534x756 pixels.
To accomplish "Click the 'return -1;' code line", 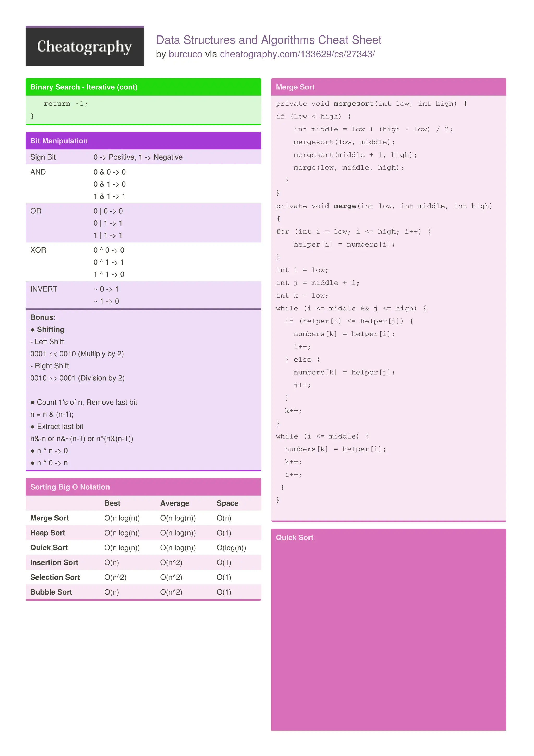I will point(66,104).
